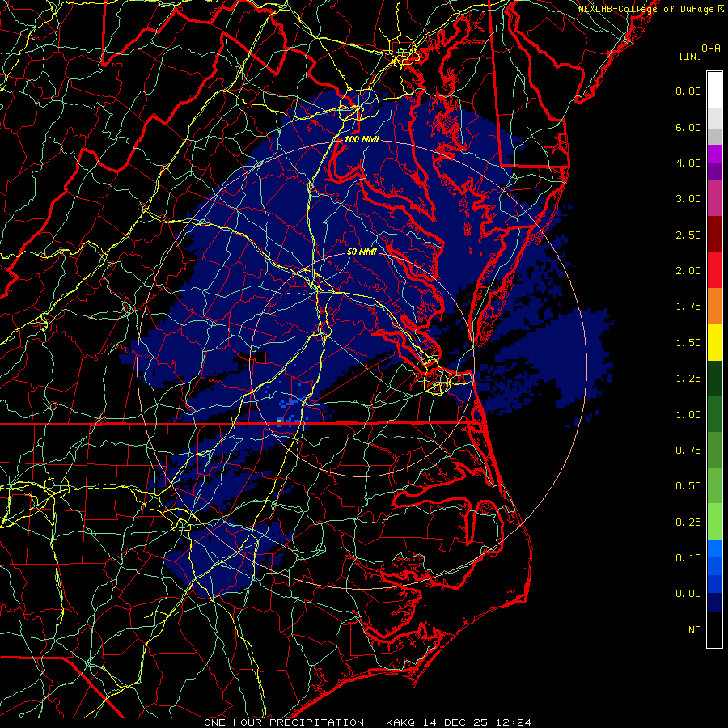Click the '0.25' scale label
This screenshot has width=728, height=728.
pos(688,523)
